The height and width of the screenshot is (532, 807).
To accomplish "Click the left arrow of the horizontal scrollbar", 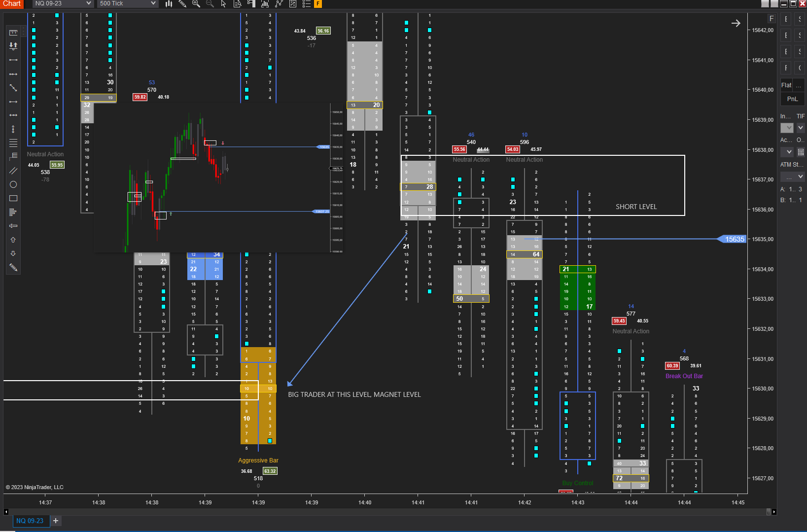I will (x=6, y=512).
